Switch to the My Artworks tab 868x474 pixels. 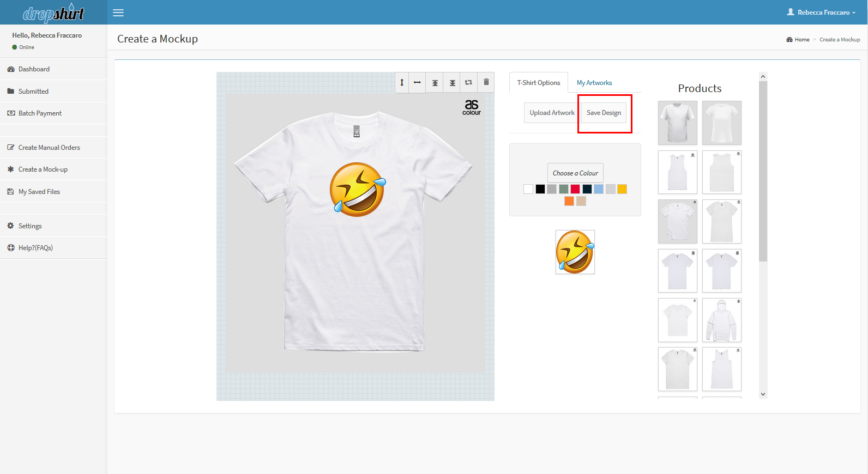[594, 83]
